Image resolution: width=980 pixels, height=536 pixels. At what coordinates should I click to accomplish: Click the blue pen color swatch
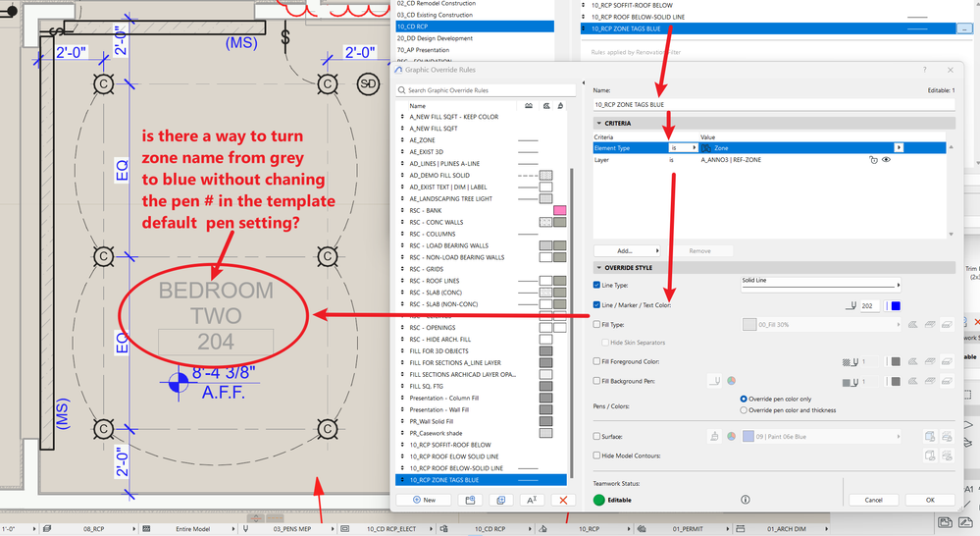[x=896, y=306]
